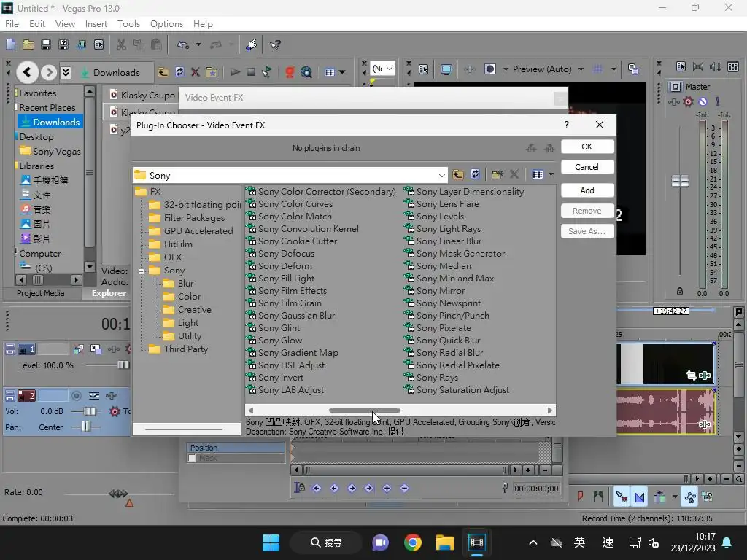Click the Master FX gear icon

(x=688, y=101)
